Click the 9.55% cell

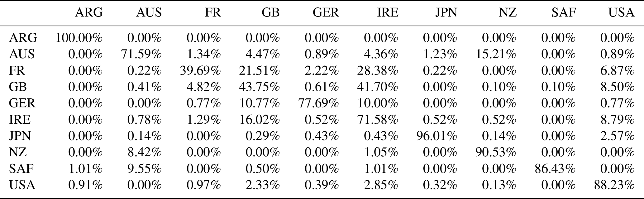click(x=144, y=169)
